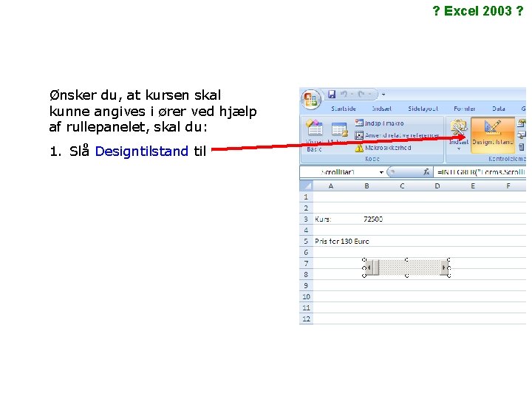Click the Properties icon beside Designtilstand
The image size is (532, 399).
[x=521, y=123]
